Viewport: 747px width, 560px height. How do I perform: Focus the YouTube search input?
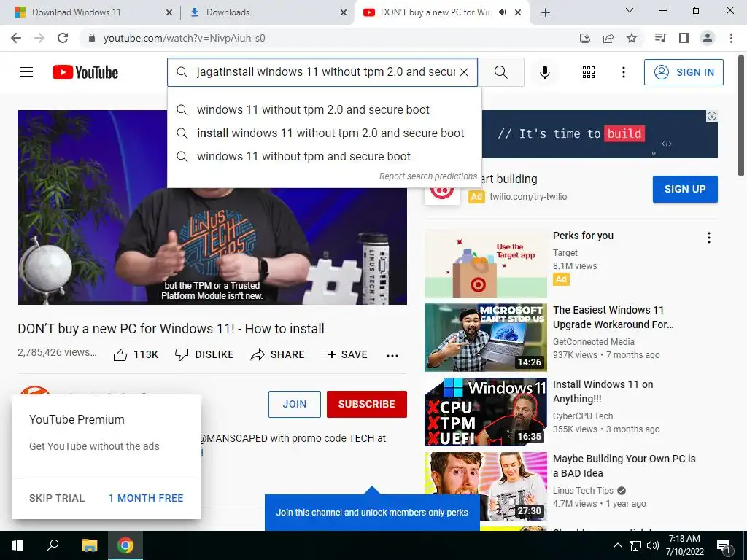(x=325, y=72)
